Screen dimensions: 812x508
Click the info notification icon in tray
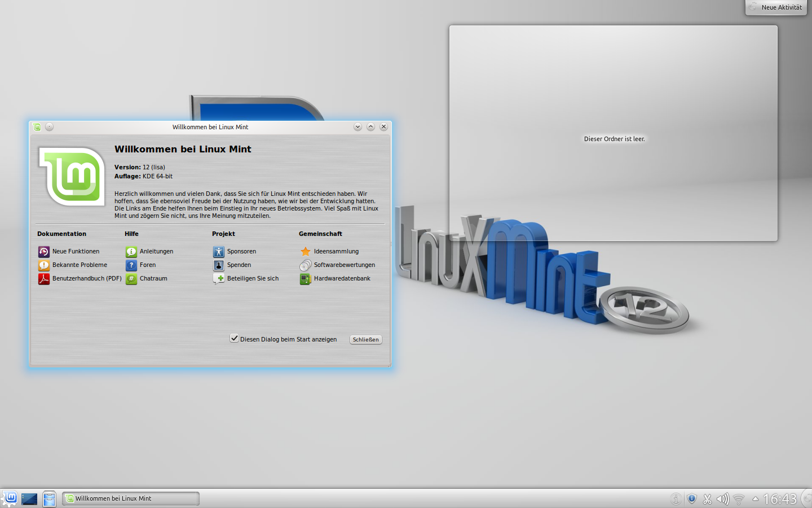point(676,499)
